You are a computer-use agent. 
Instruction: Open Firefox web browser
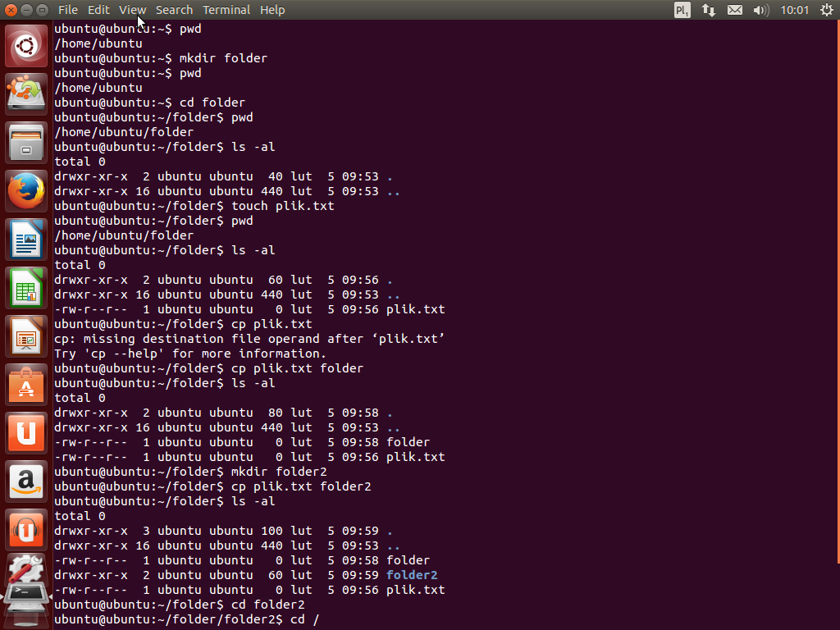(x=27, y=192)
